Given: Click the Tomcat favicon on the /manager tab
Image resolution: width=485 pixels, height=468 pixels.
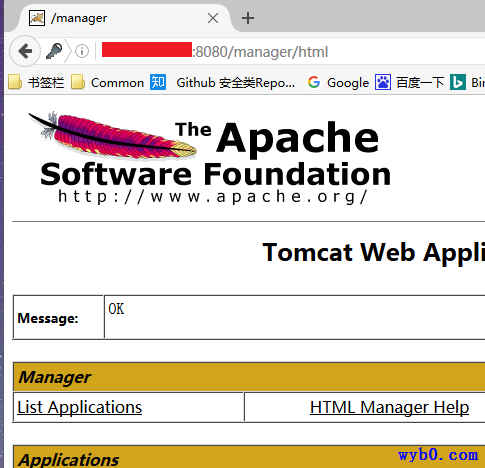Looking at the screenshot, I should pos(37,18).
